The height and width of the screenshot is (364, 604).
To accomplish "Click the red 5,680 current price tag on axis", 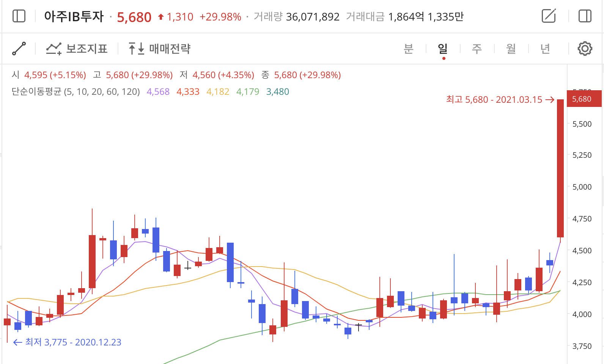I will (584, 99).
